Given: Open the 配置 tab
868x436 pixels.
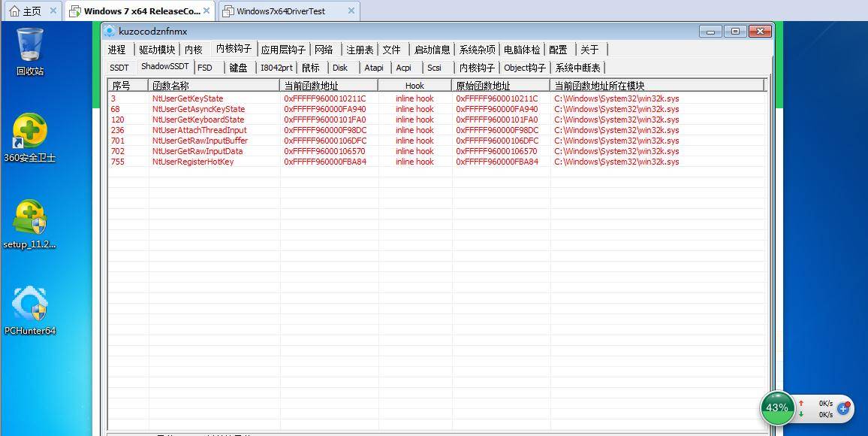Looking at the screenshot, I should point(558,50).
